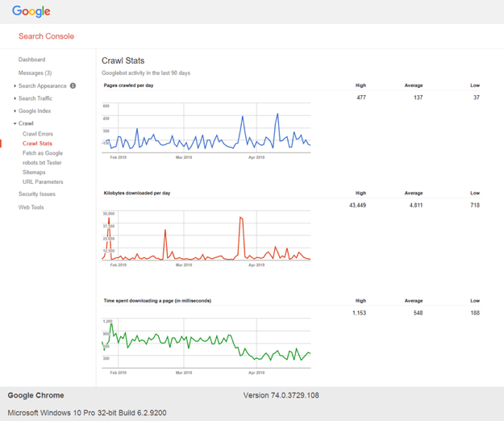Click 'Googlebot activity in the last 90 days' text
The height and width of the screenshot is (421, 504).
(x=146, y=73)
